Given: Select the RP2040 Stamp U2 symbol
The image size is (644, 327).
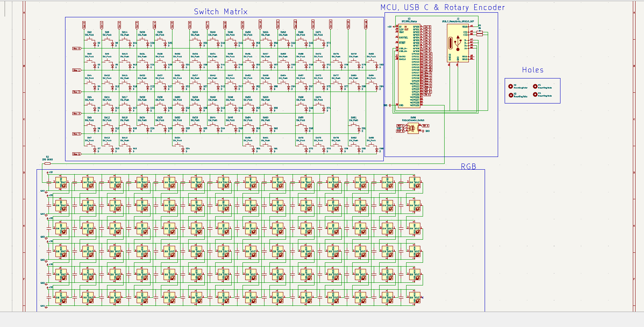Looking at the screenshot, I should coord(409,65).
